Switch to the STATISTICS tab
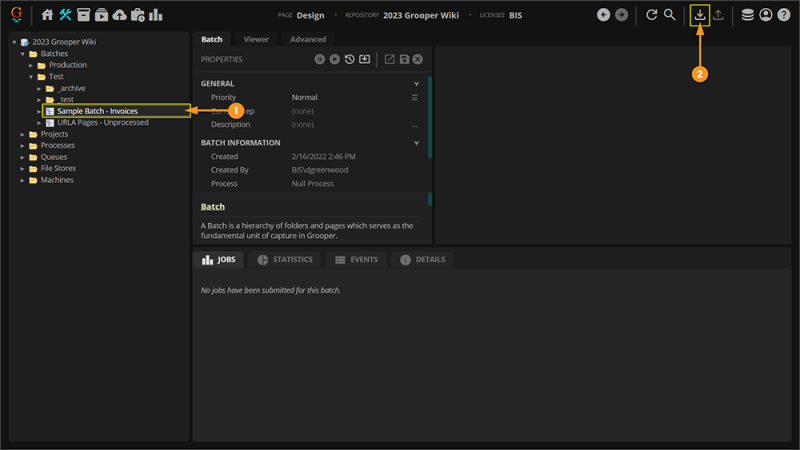The height and width of the screenshot is (450, 800). point(285,260)
